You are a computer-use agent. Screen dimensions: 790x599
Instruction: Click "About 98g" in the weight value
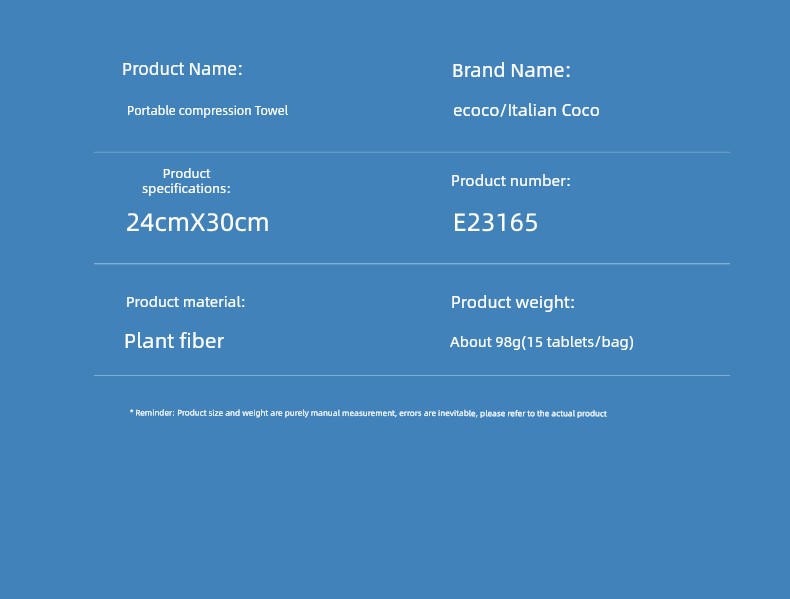tap(485, 342)
